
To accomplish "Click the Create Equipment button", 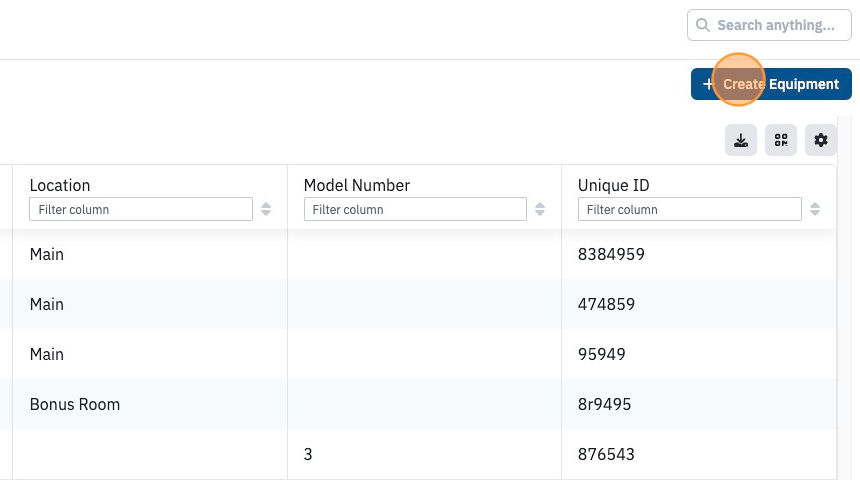I will pos(771,84).
